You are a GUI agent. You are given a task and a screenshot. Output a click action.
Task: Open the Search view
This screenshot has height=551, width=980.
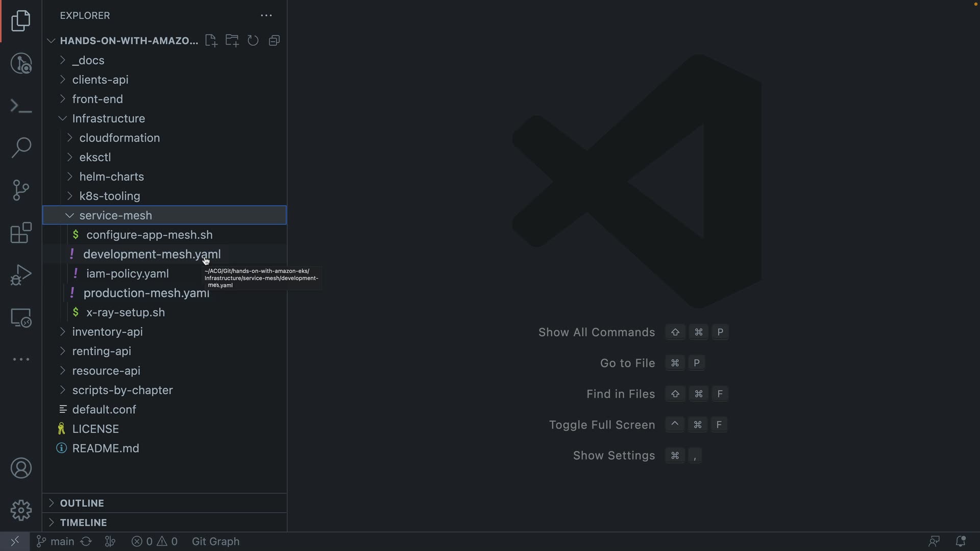coord(21,147)
